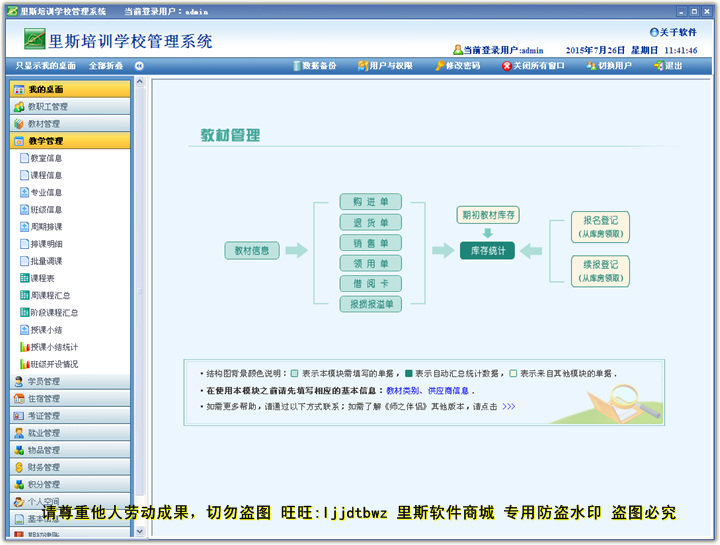Collapse the 教学管理 section
Screen dimensions: 720x545
pos(70,140)
